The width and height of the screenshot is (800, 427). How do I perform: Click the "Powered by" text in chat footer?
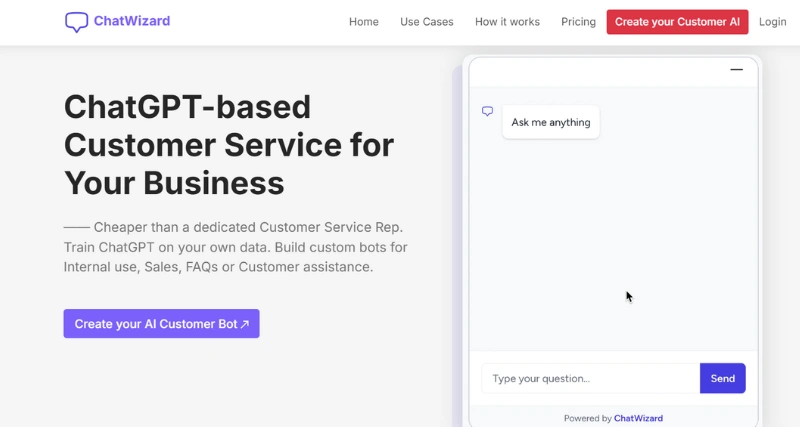click(x=587, y=418)
